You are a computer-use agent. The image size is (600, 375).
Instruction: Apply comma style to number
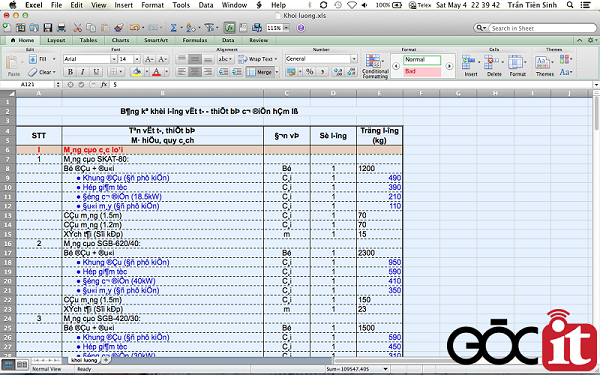(323, 72)
